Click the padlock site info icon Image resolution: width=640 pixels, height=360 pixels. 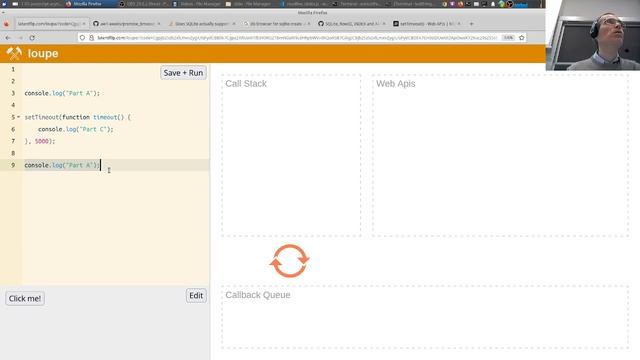pyautogui.click(x=91, y=38)
